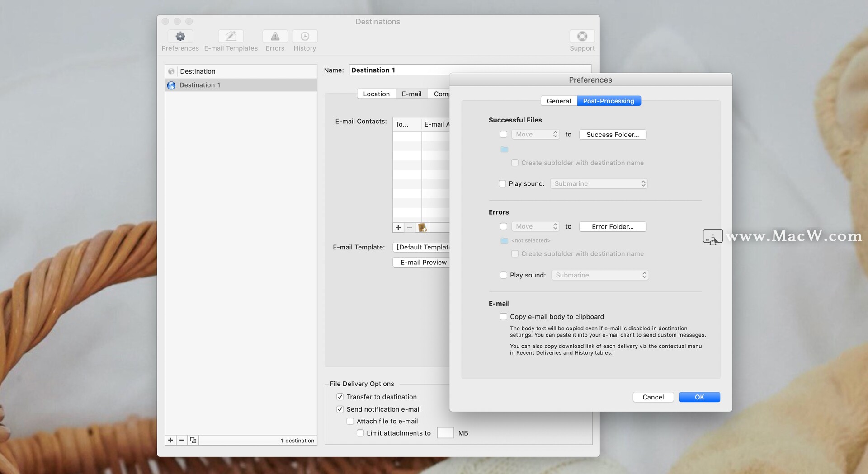Screen dimensions: 868x474
Task: Open E-mail Template Default Template dropdown
Action: 421,247
